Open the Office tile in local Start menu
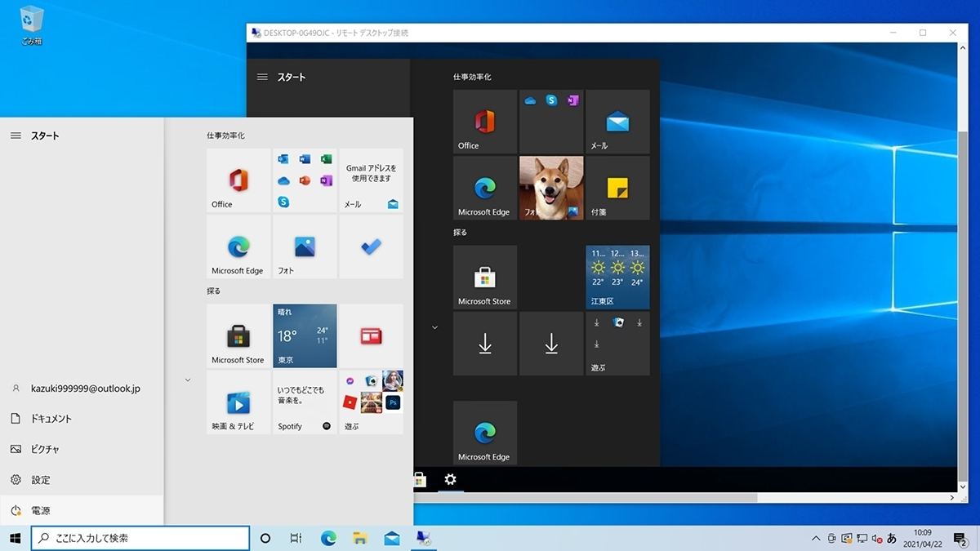Image resolution: width=980 pixels, height=551 pixels. tap(238, 180)
